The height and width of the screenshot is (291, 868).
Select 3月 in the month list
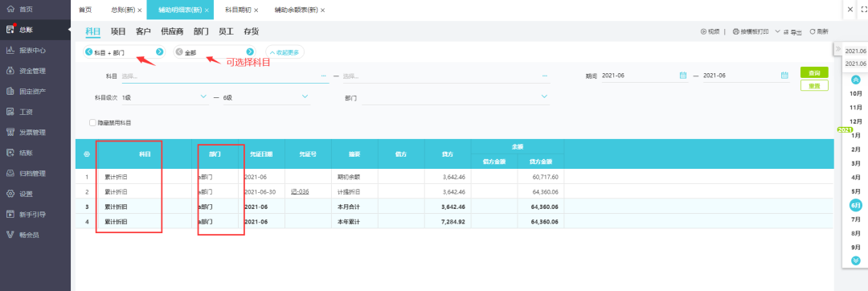coord(856,163)
